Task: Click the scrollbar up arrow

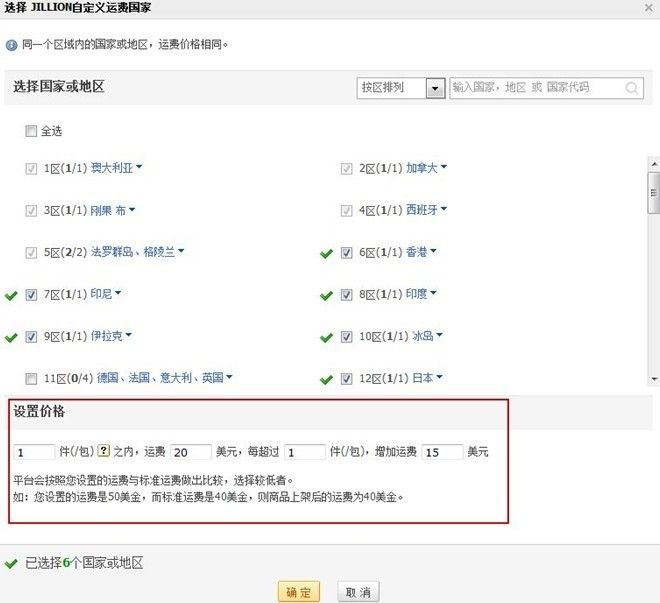Action: click(x=654, y=164)
